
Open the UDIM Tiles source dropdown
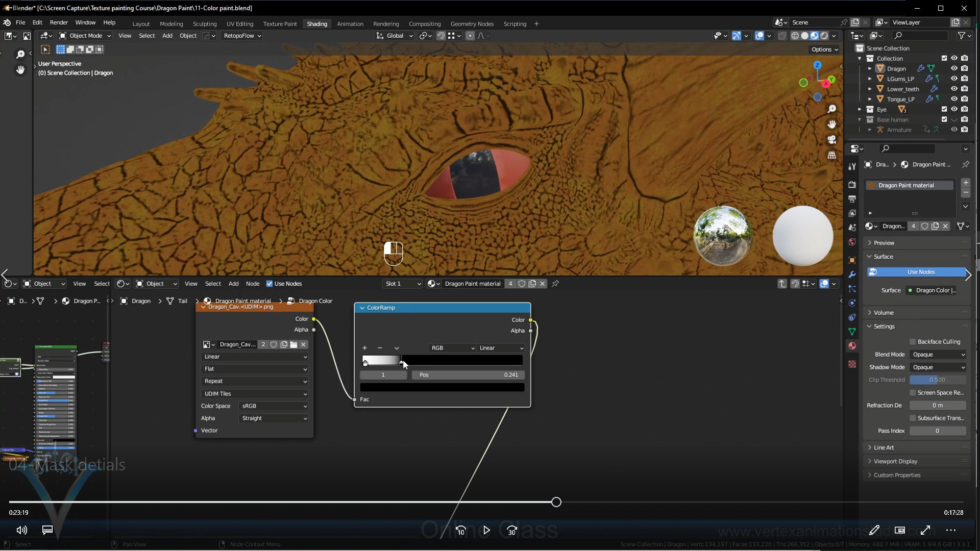255,394
